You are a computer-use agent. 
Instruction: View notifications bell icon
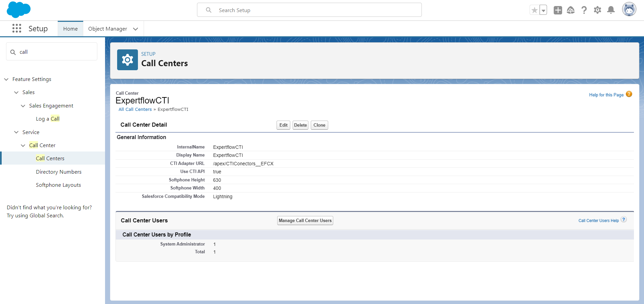[x=611, y=10]
